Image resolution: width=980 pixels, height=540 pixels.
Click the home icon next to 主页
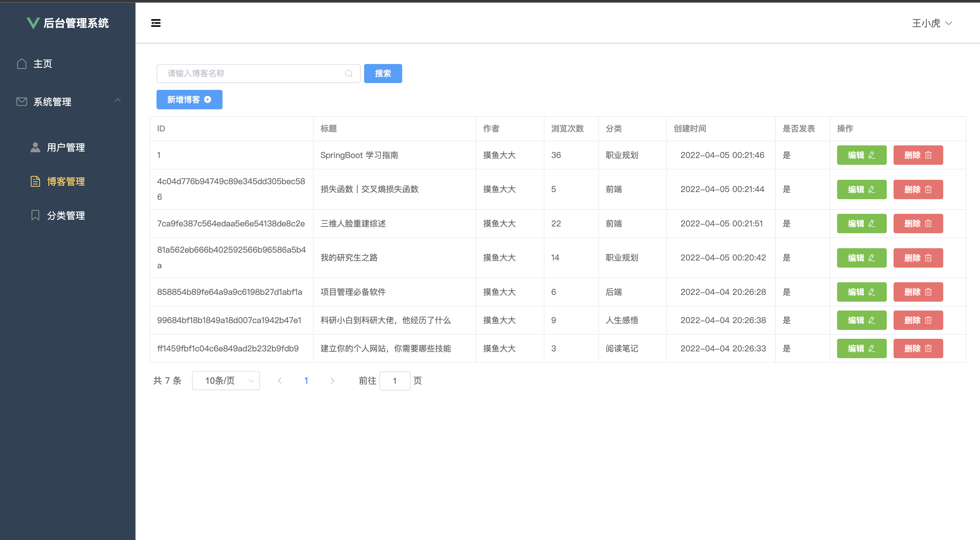click(x=22, y=64)
